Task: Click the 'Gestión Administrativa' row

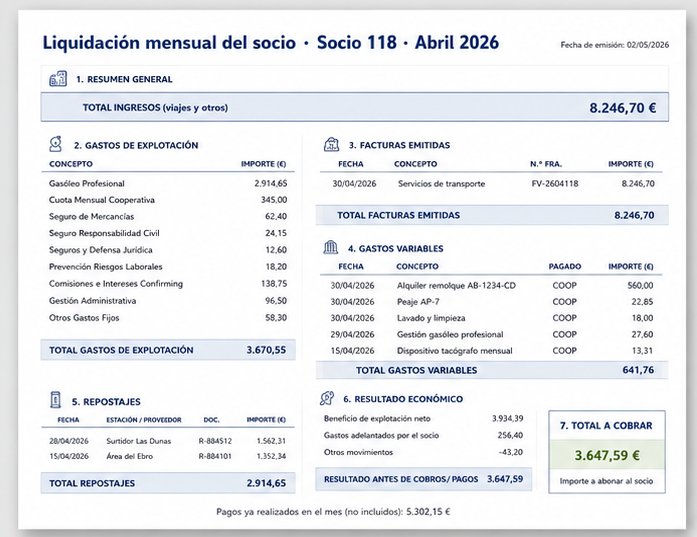Action: (x=168, y=301)
